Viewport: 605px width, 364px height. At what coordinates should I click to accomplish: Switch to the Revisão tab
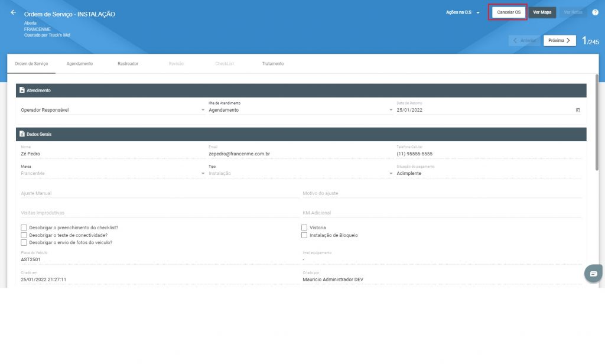pyautogui.click(x=176, y=64)
